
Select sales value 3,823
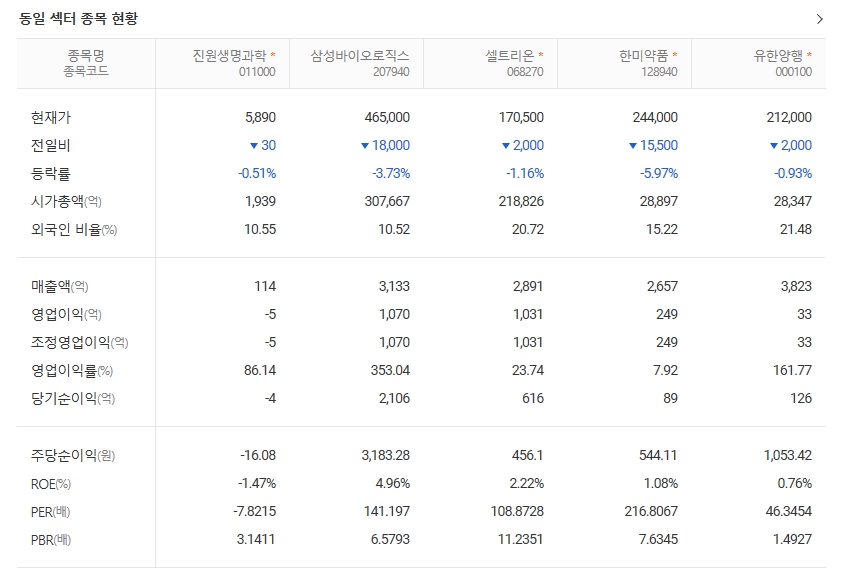click(x=796, y=286)
